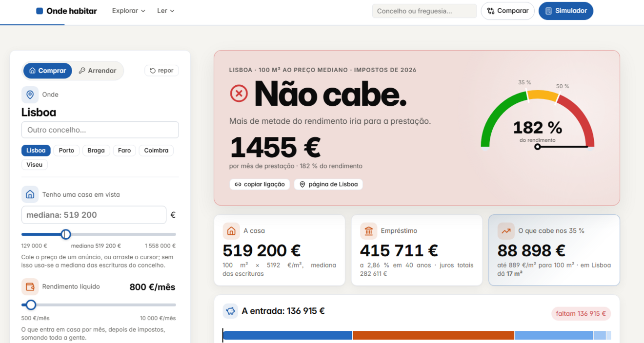This screenshot has height=343, width=644.
Task: Click the faltam 136 915 € badge
Action: tap(581, 314)
